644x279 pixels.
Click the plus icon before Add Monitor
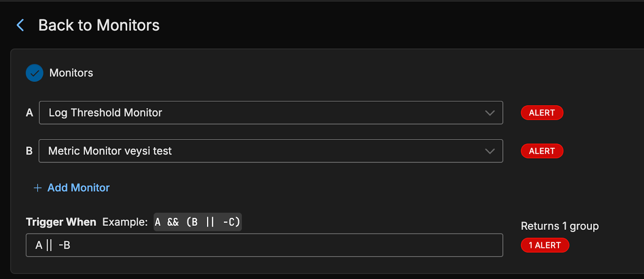tap(37, 188)
